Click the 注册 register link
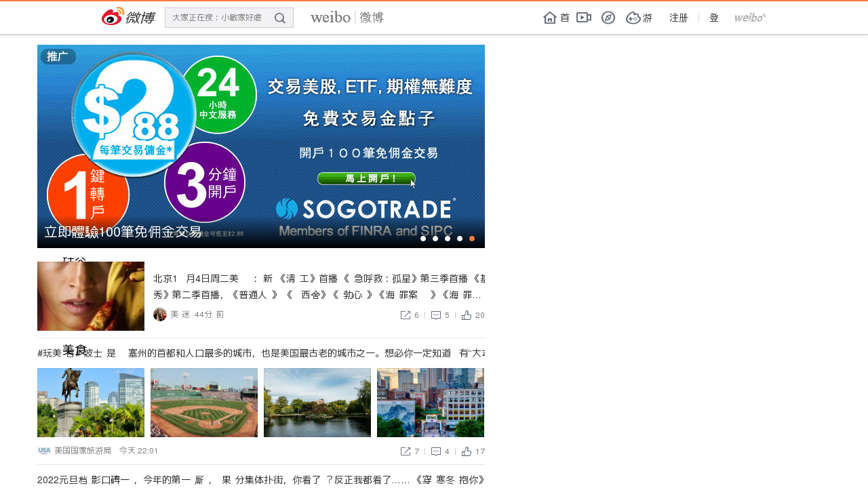The image size is (868, 488). [679, 18]
